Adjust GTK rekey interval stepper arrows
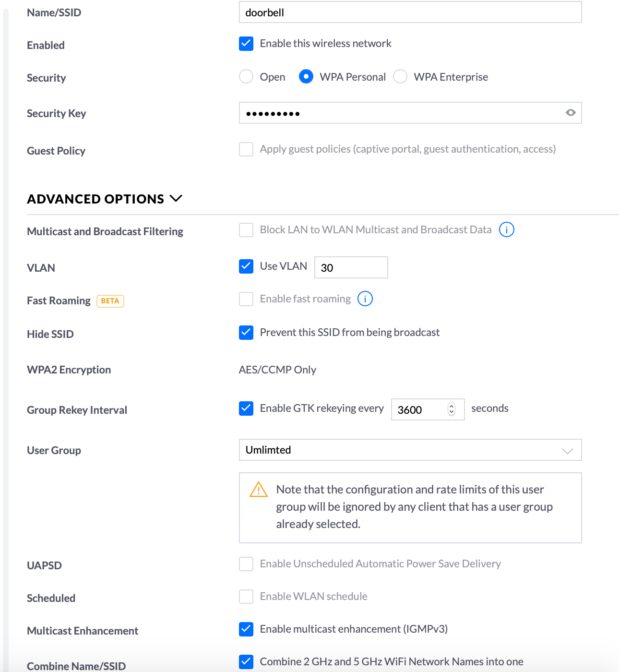Viewport: 619px width, 672px height. pos(452,409)
